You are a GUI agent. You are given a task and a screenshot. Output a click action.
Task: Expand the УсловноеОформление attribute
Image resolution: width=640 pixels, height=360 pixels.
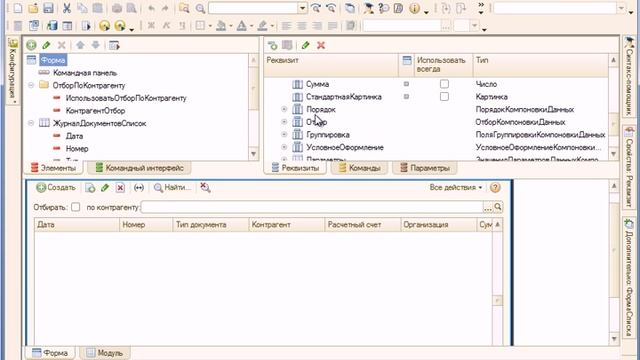click(284, 147)
